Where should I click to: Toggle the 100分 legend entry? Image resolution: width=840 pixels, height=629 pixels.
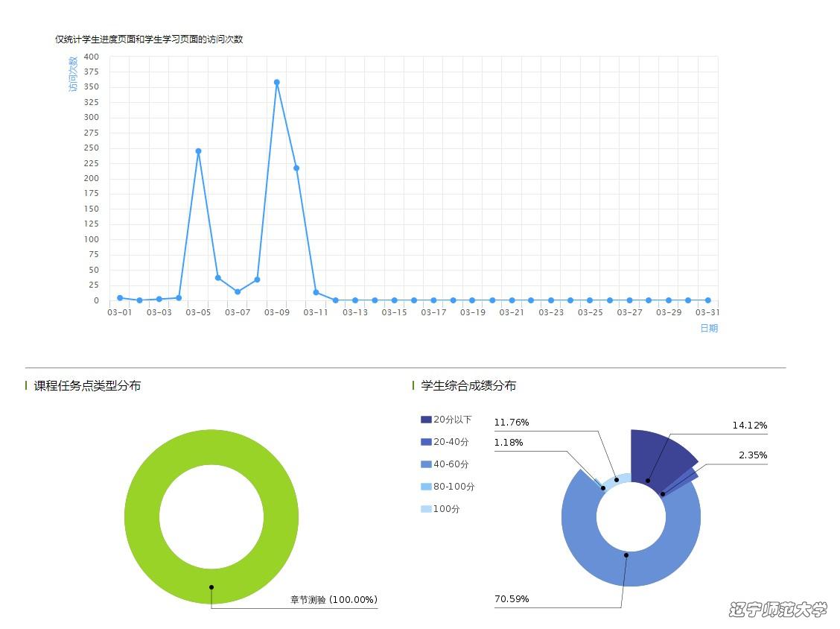[439, 509]
